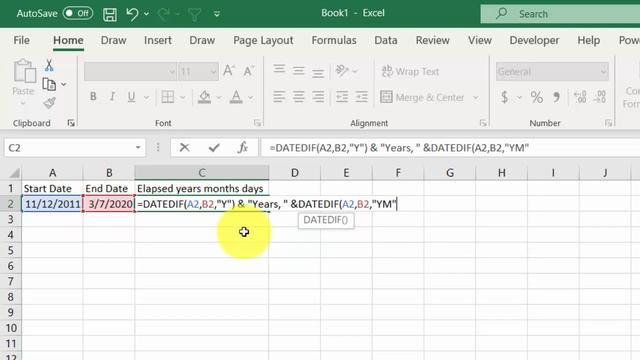Click Increase Decimal icon
This screenshot has height=360, width=640.
click(x=580, y=97)
